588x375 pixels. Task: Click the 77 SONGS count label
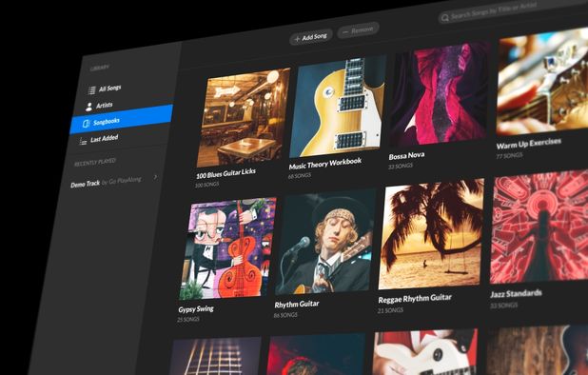click(509, 155)
